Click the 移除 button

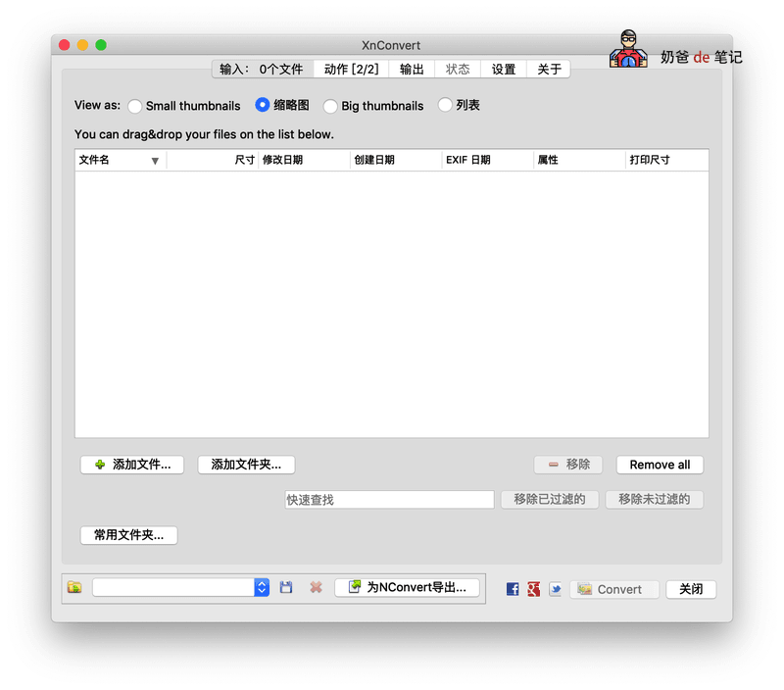click(568, 465)
